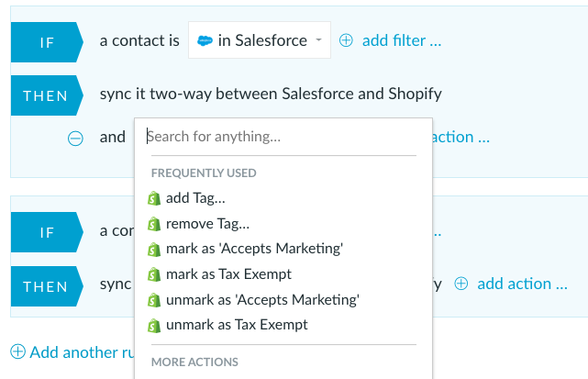
Task: Remove the 'and' action with minus icon
Action: (x=75, y=138)
